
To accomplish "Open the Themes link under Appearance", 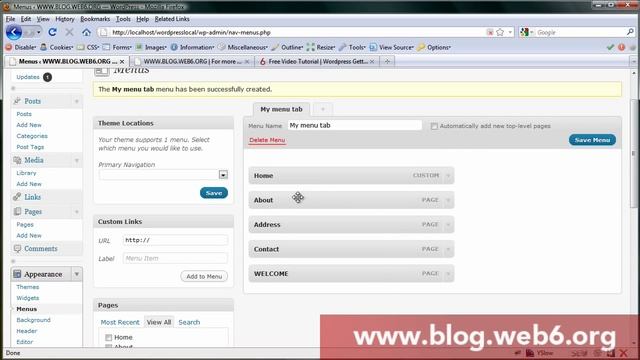I will point(28,287).
